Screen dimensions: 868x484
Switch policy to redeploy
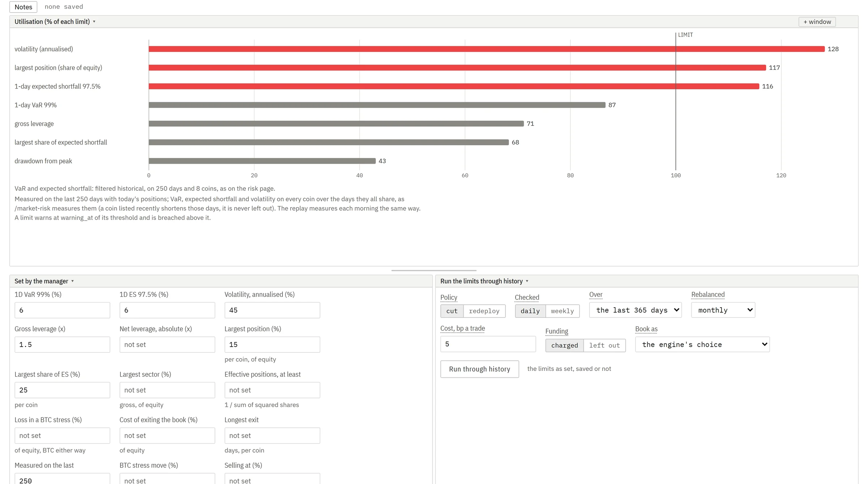click(484, 311)
